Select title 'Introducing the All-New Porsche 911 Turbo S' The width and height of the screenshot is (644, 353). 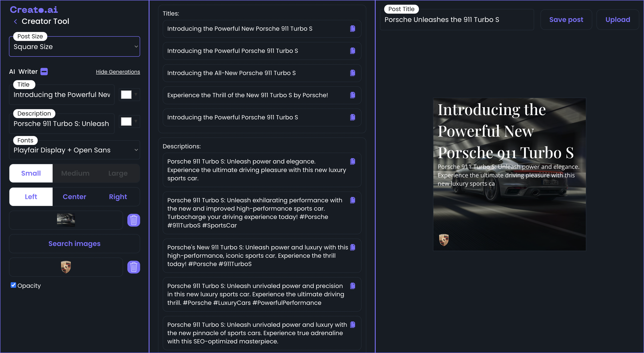262,73
